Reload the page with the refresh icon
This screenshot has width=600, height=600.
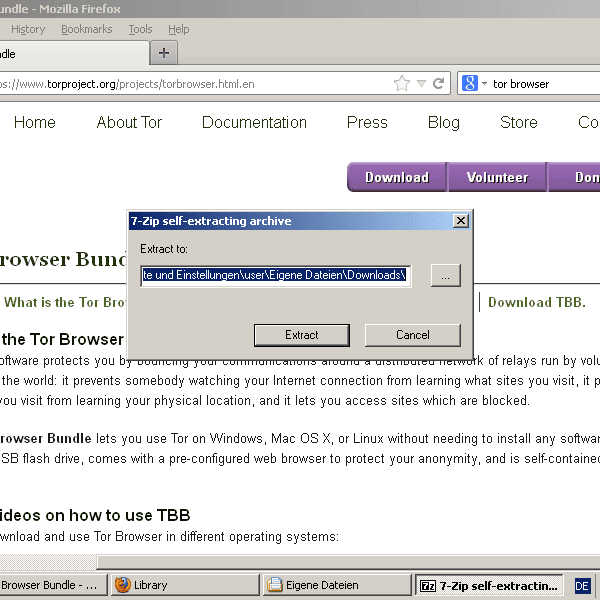point(439,83)
